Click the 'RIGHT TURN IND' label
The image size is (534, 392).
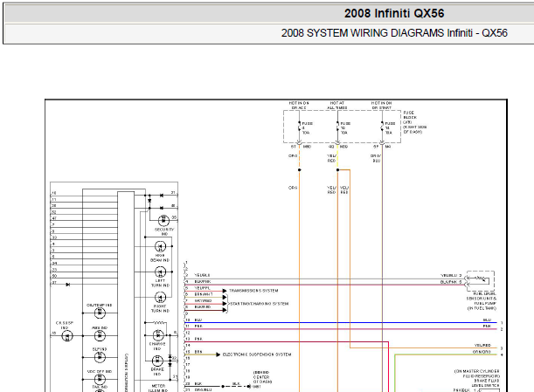pos(160,309)
